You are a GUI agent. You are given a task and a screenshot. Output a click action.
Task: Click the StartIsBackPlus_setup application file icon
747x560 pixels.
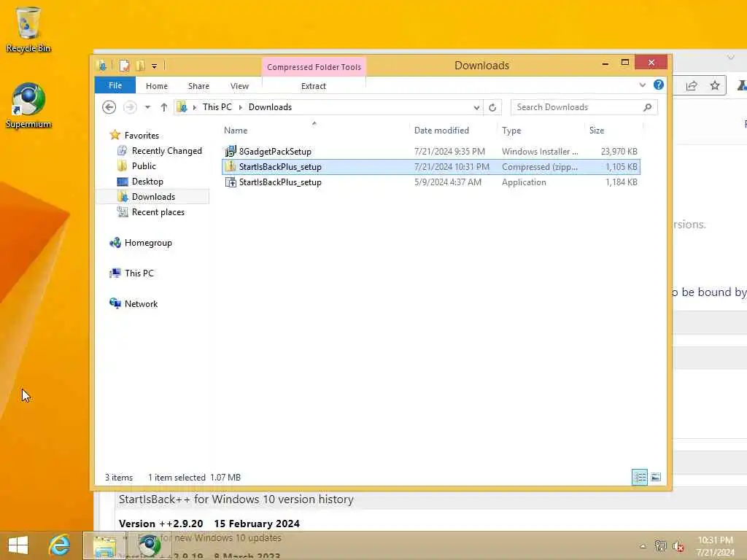[231, 182]
